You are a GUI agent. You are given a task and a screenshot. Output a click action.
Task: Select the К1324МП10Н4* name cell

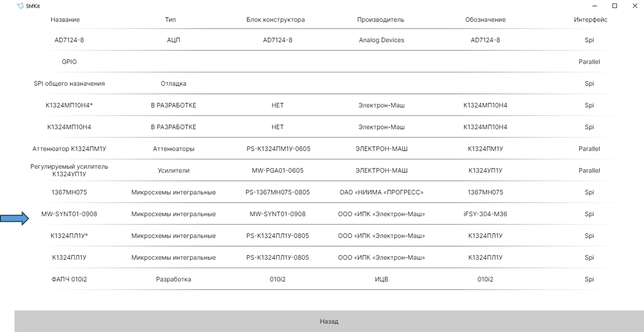[x=69, y=105]
